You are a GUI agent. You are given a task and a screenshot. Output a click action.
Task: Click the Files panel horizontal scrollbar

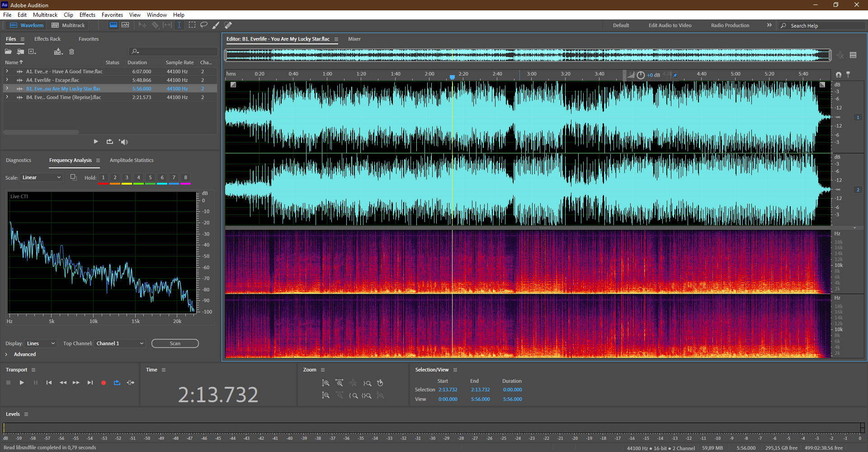click(41, 132)
